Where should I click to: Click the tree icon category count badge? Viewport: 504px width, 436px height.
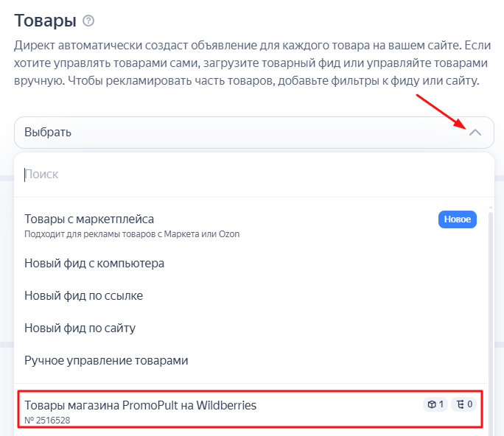coord(463,404)
